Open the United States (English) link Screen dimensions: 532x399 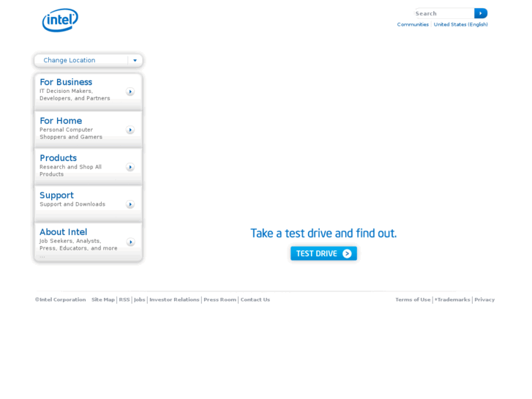tap(461, 24)
